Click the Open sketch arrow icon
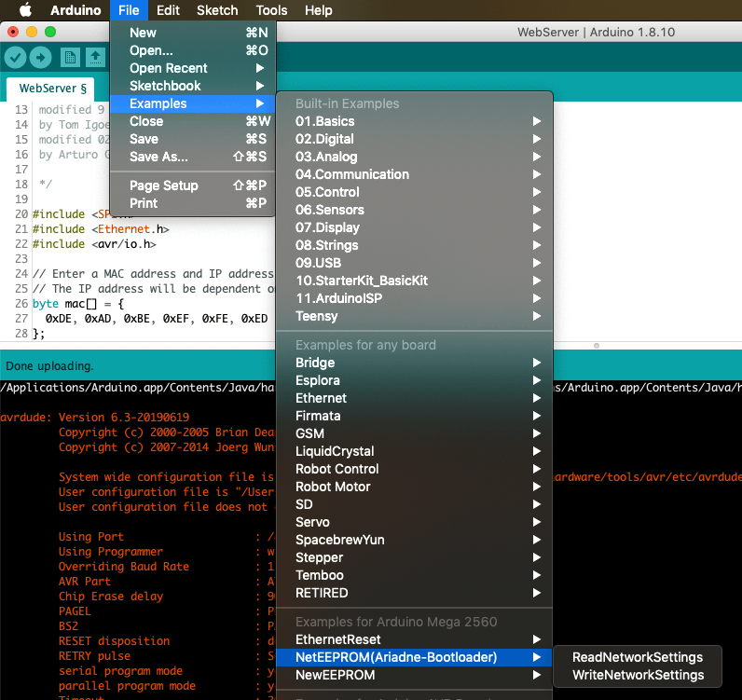Image resolution: width=742 pixels, height=700 pixels. click(94, 58)
